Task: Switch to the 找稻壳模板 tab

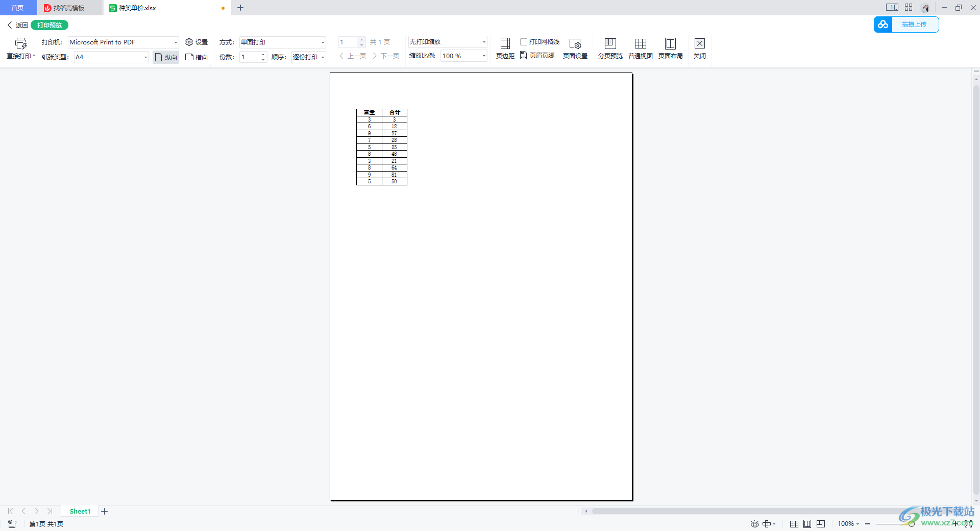Action: (x=69, y=8)
